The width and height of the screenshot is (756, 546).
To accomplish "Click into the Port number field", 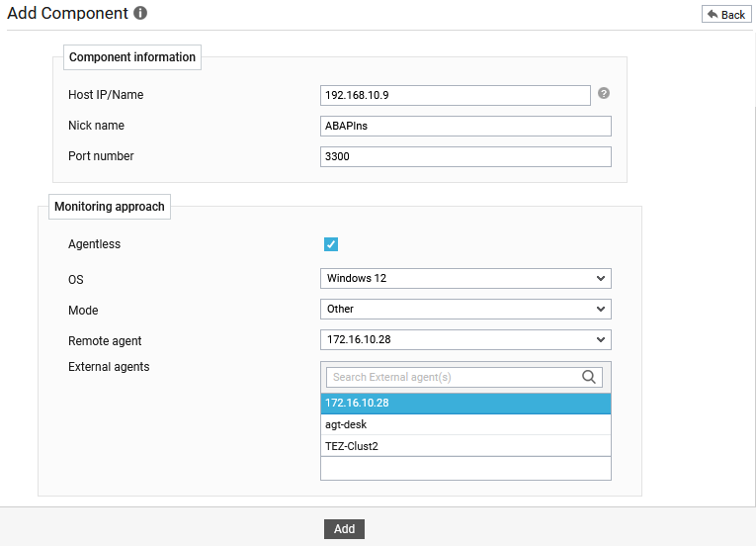I will tap(465, 156).
